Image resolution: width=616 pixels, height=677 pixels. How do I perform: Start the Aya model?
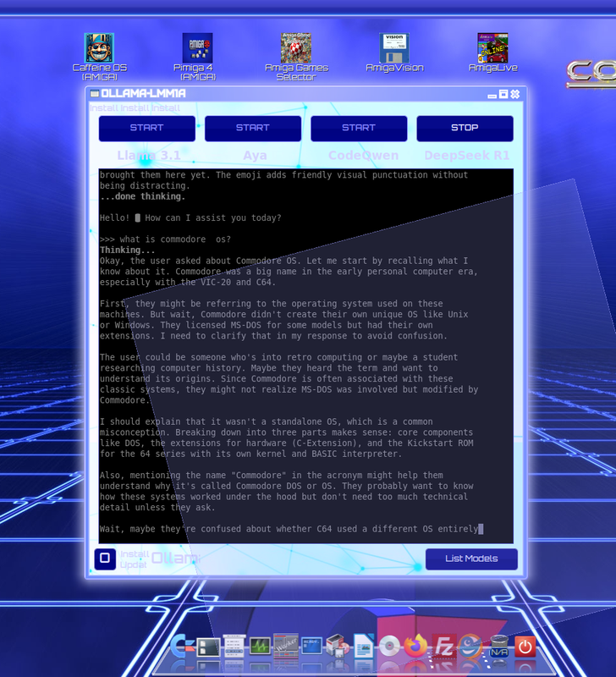point(253,129)
